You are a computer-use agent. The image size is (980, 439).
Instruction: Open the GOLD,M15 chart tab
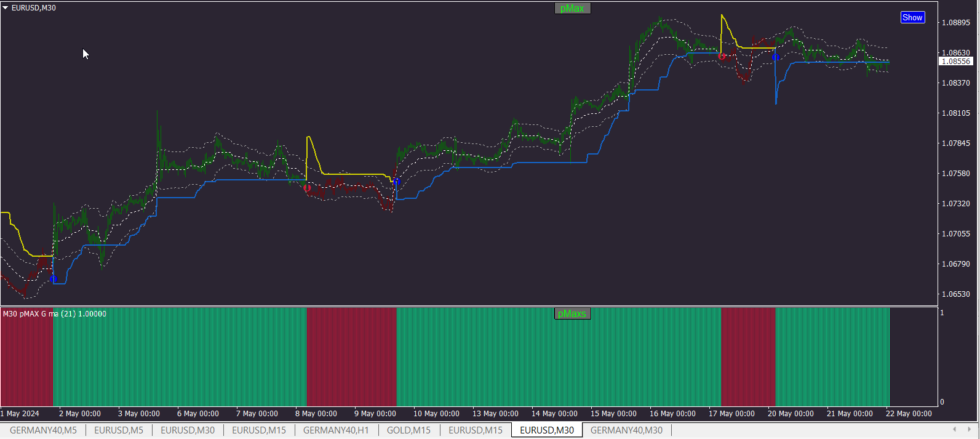click(x=408, y=430)
